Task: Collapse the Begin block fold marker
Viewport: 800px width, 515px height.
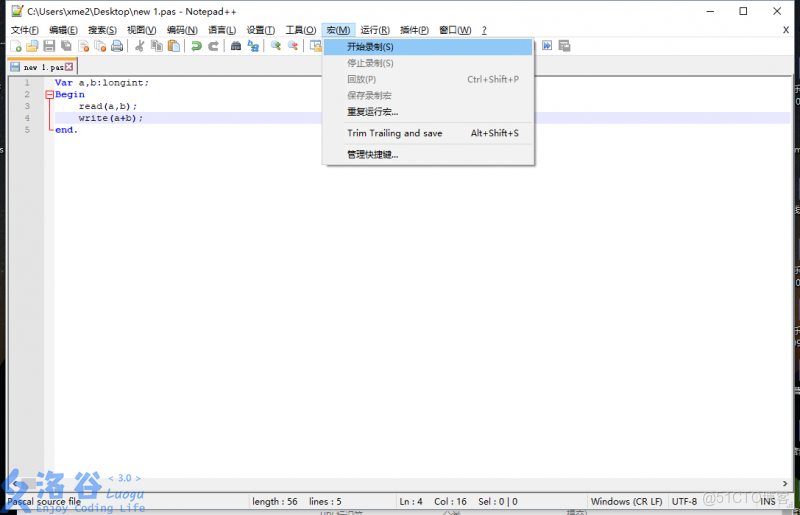Action: (x=49, y=94)
